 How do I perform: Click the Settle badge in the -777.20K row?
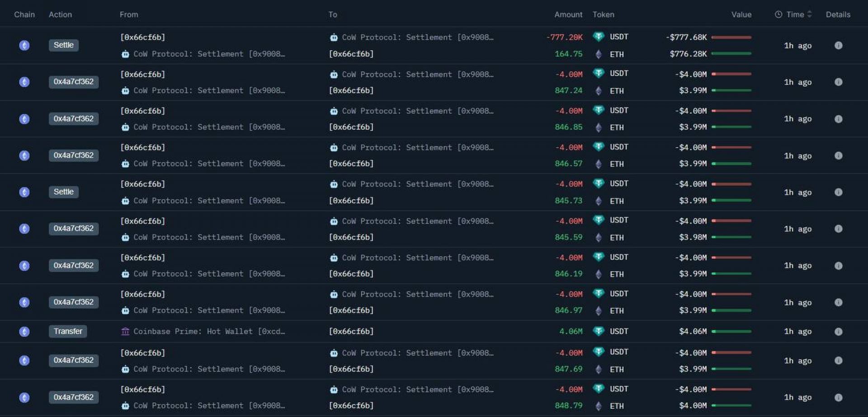(x=63, y=45)
